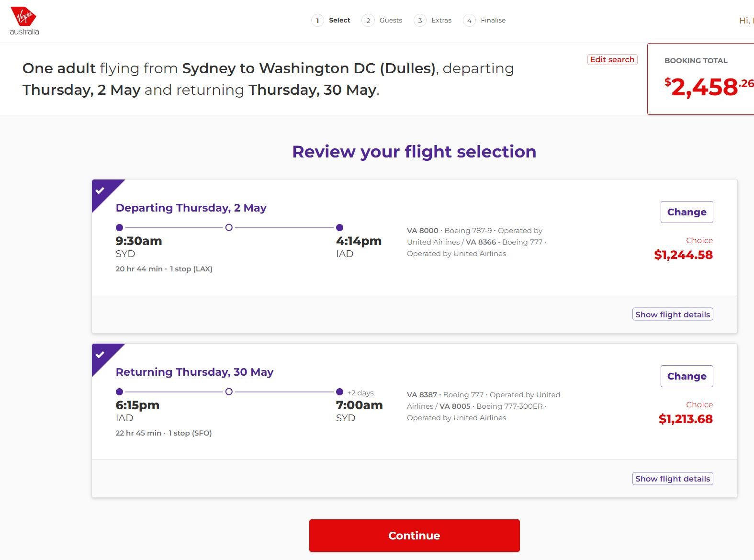Jump to the Finalise step
The height and width of the screenshot is (560, 754).
pyautogui.click(x=493, y=21)
